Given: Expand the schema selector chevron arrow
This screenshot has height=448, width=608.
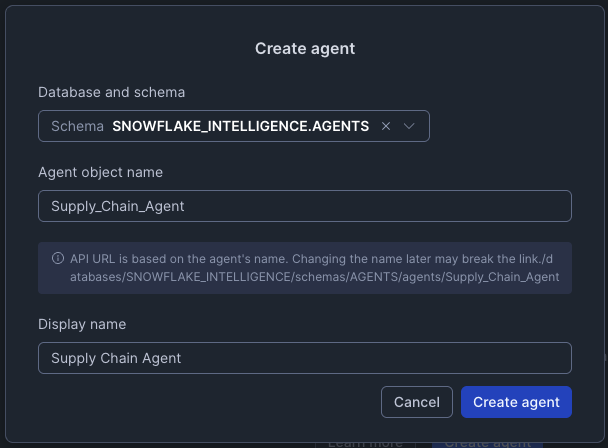Looking at the screenshot, I should click(409, 127).
